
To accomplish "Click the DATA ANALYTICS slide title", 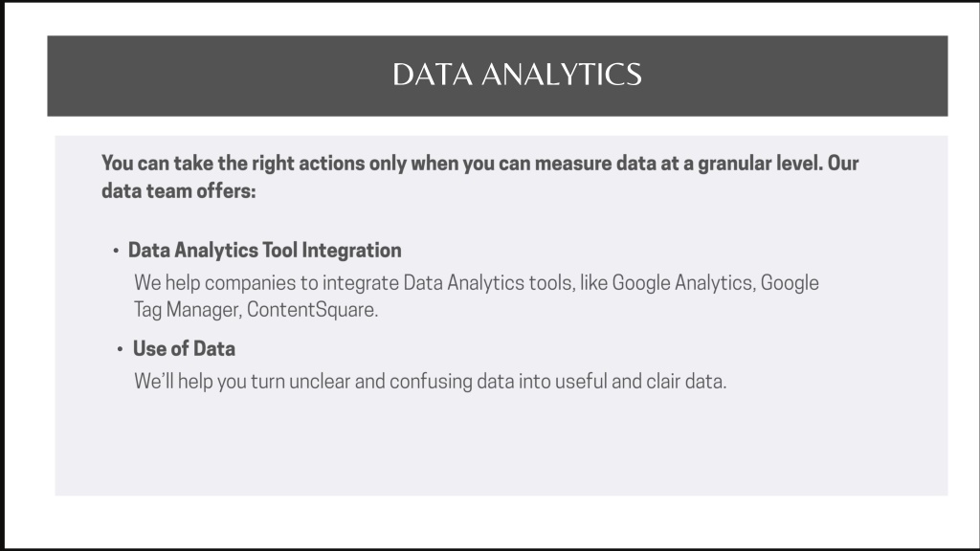I will click(517, 75).
